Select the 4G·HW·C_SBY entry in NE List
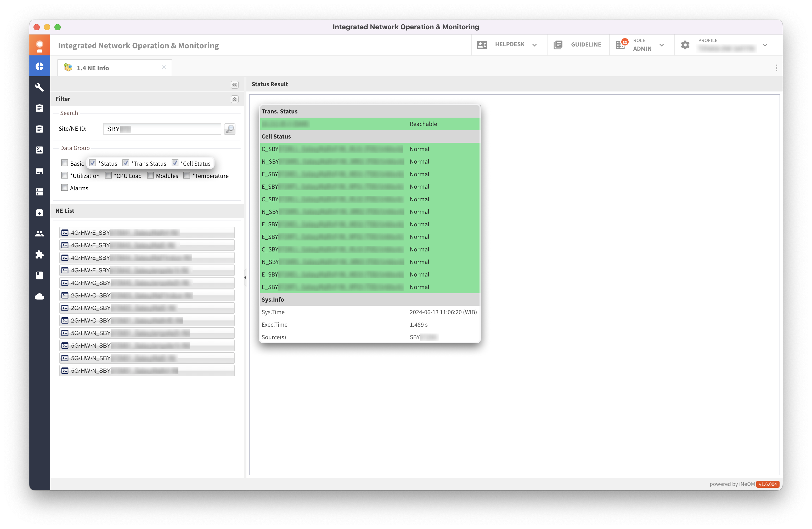The image size is (812, 529). (147, 283)
